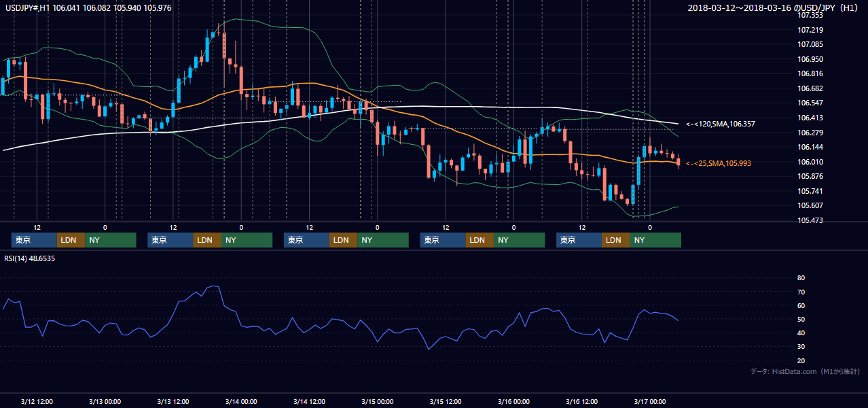Image resolution: width=868 pixels, height=408 pixels.
Task: Select the LDN session block for 3/15
Action: tap(480, 240)
